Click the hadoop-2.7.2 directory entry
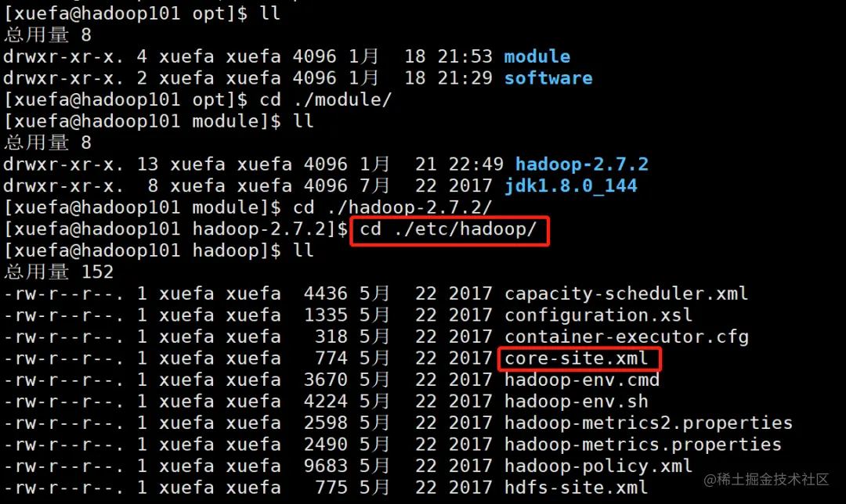Screen dimensions: 846x504 pos(581,164)
